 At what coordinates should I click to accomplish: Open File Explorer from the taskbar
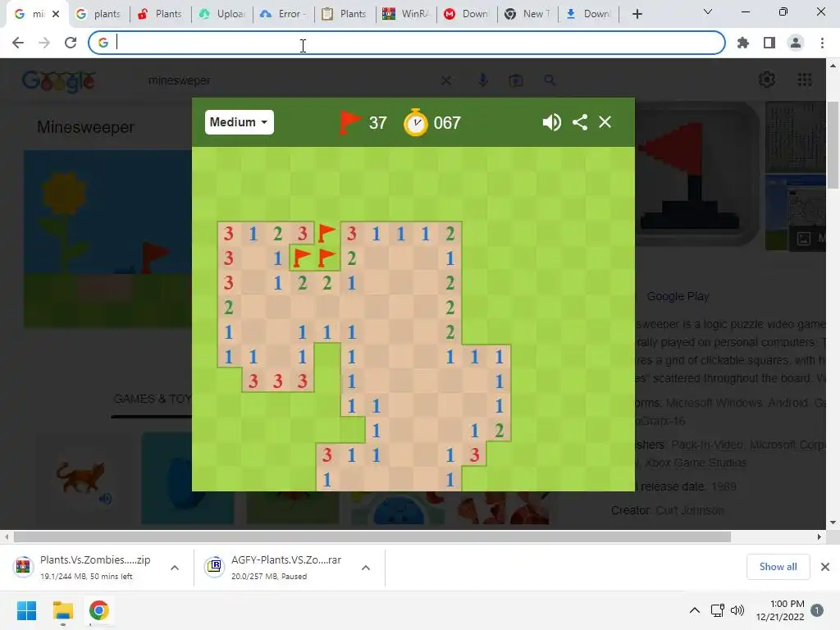pyautogui.click(x=62, y=610)
